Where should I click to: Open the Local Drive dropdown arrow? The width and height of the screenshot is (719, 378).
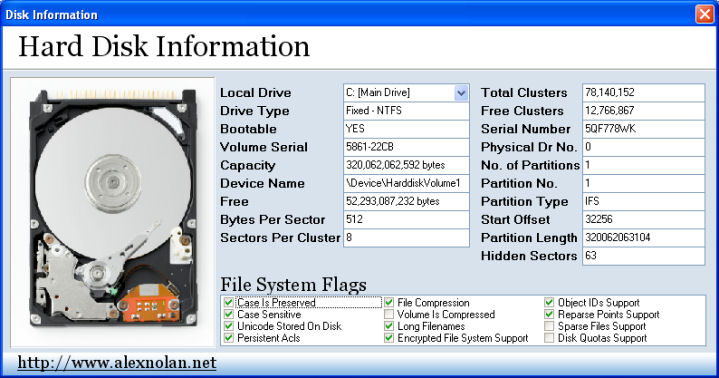point(461,93)
